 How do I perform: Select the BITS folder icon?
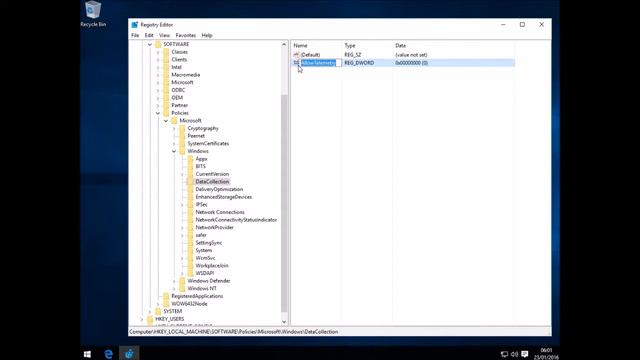click(x=191, y=167)
